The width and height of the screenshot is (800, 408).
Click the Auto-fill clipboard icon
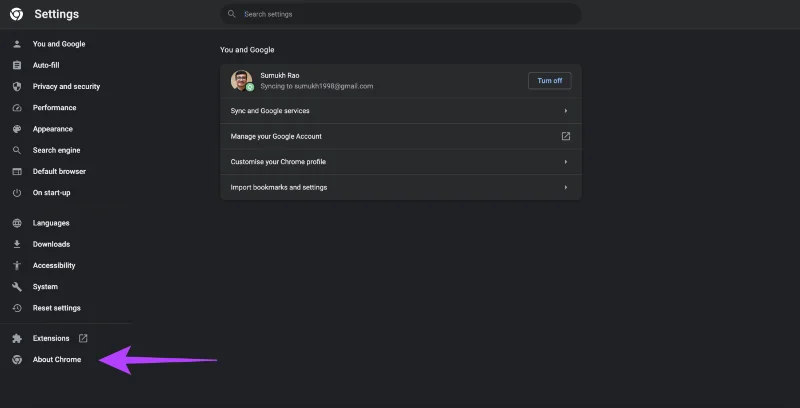coord(17,65)
